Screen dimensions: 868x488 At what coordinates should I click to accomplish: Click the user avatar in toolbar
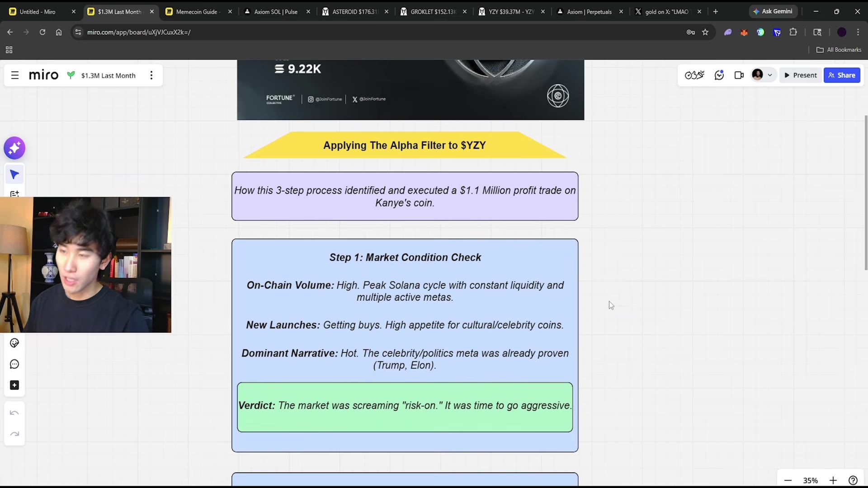tap(757, 75)
